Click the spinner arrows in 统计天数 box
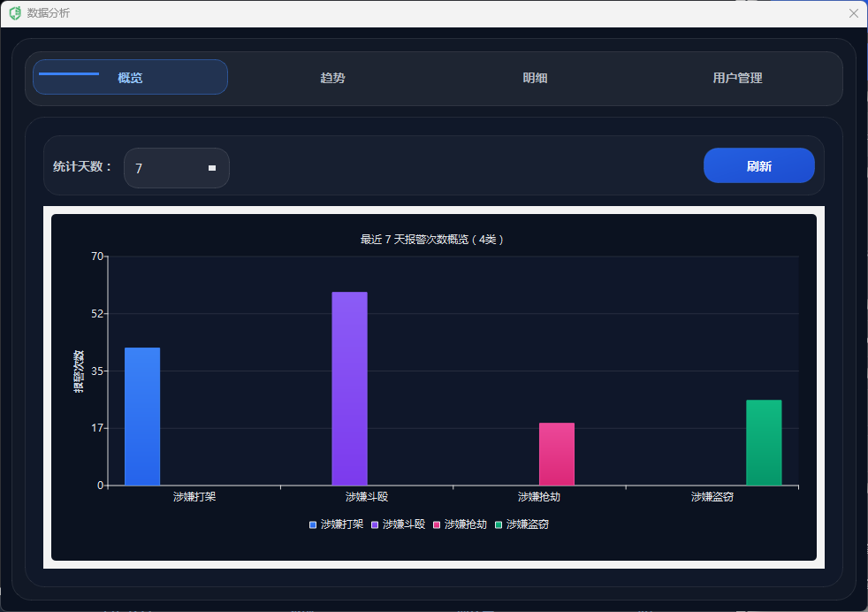 [x=212, y=168]
